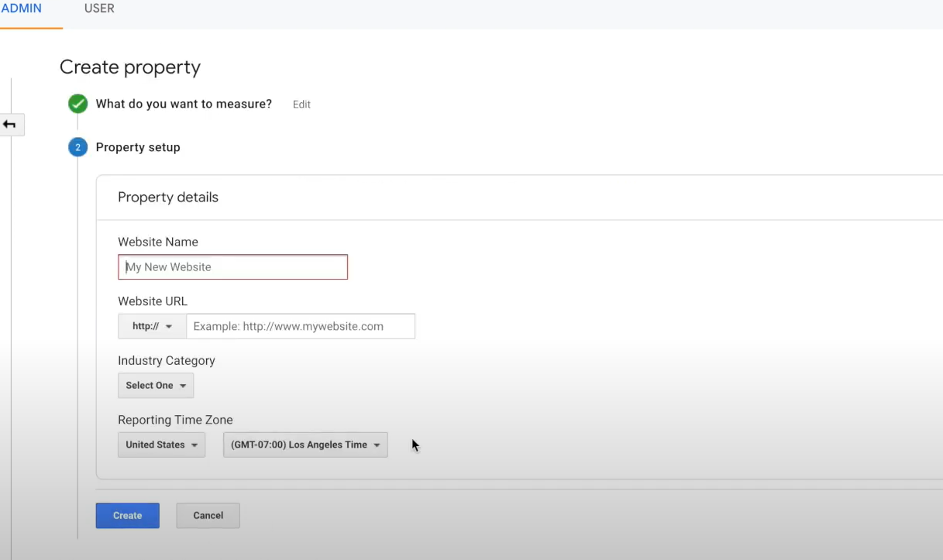943x560 pixels.
Task: Click the blue step 2 circle
Action: pyautogui.click(x=77, y=147)
